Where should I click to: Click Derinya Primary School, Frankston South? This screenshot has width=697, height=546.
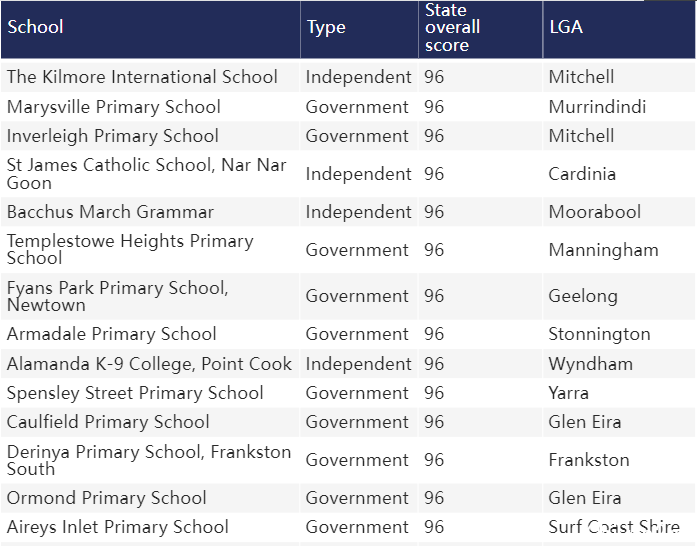149,460
